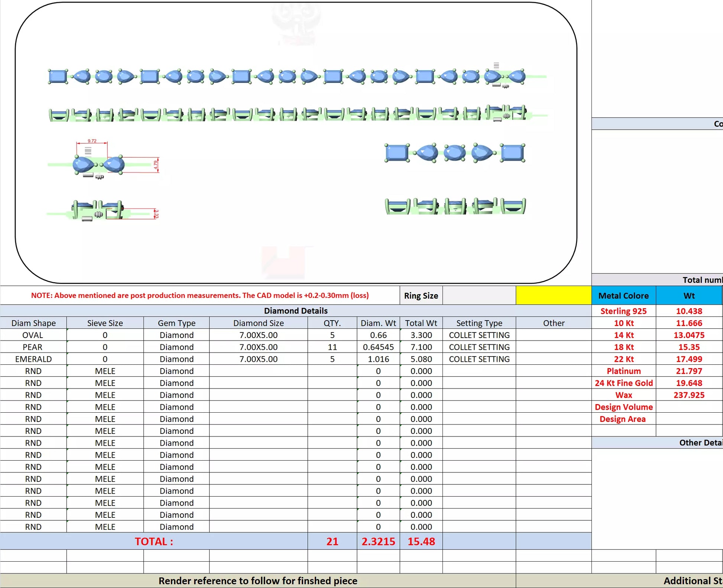Select the Render reference footer bar

[x=258, y=581]
